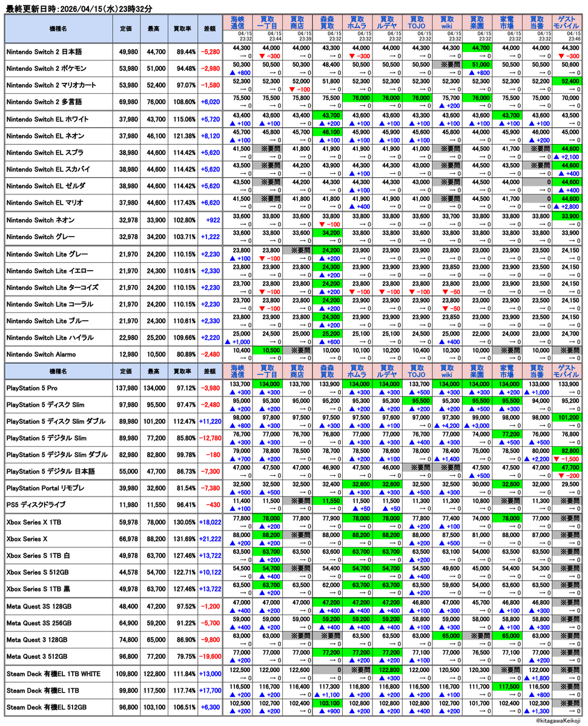
Task: Click the Nintendo Switch 2 マリオカート row label
Action: 51,85
